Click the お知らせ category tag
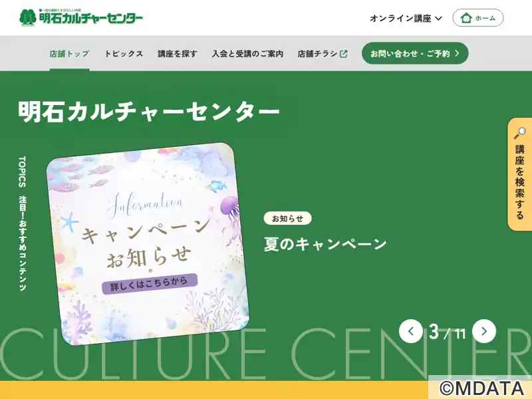This screenshot has width=532, height=399. pos(287,219)
